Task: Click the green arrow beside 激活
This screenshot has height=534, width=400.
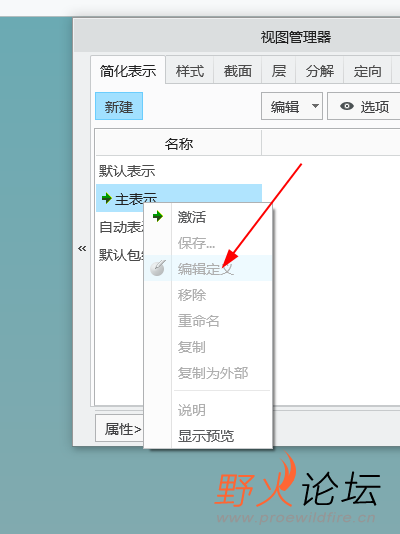Action: point(158,216)
